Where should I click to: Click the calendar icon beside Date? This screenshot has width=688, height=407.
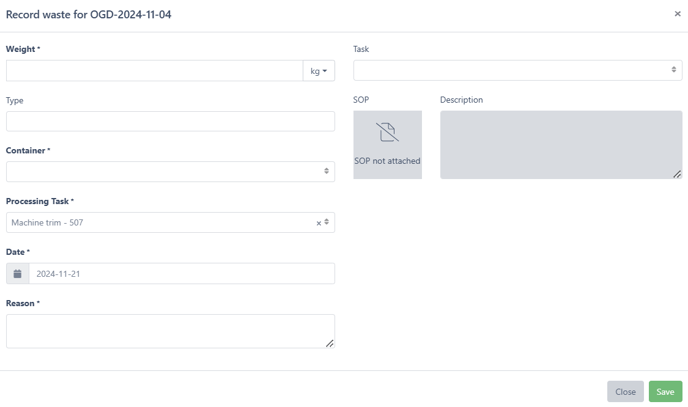(x=18, y=274)
